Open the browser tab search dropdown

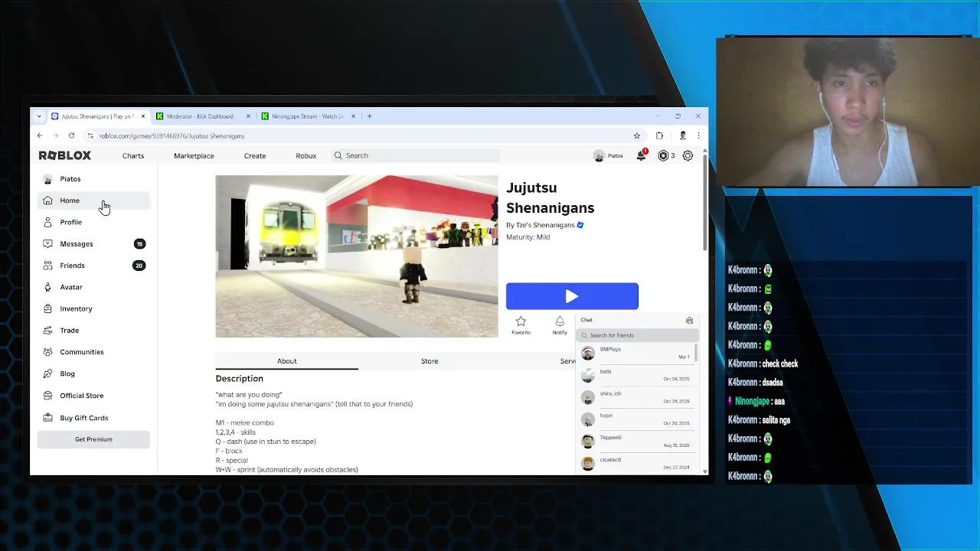40,116
